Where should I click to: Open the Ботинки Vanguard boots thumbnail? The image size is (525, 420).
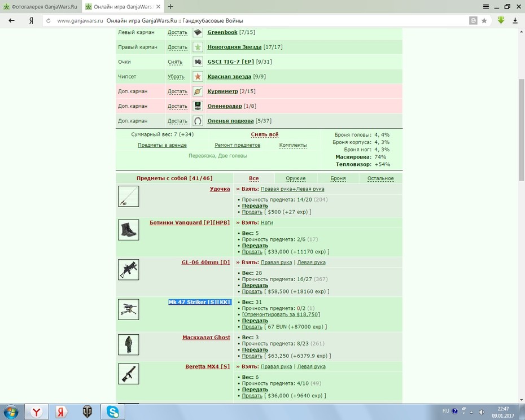tap(129, 230)
